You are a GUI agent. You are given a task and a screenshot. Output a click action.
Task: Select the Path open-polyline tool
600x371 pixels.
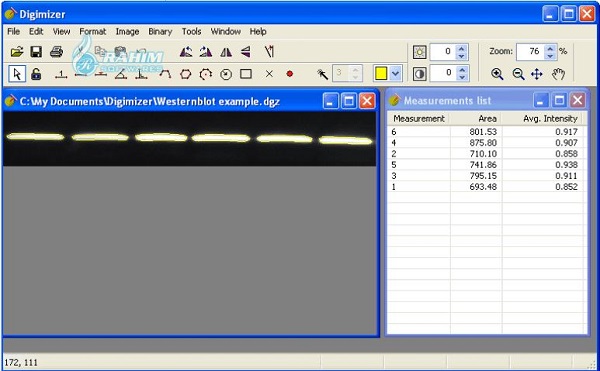pos(165,74)
